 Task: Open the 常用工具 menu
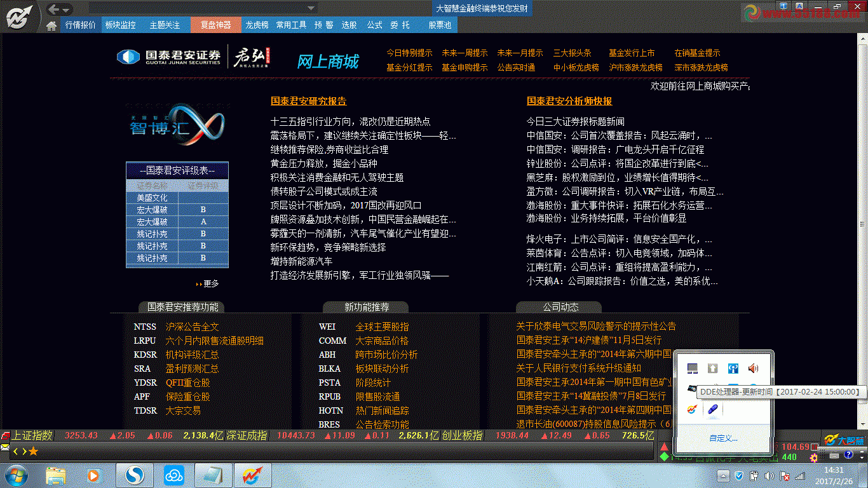pos(291,25)
